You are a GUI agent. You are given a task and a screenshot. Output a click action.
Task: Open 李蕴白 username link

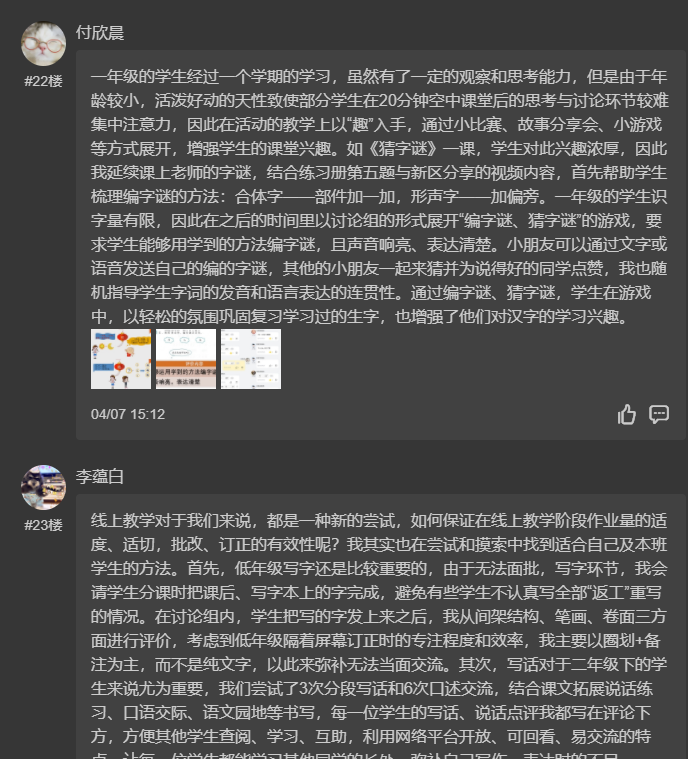100,476
